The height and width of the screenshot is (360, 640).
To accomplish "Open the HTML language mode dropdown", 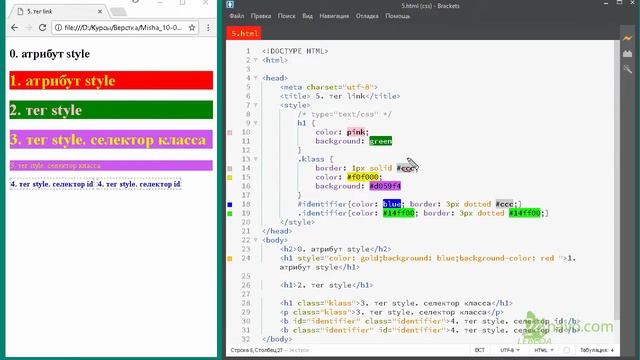I will coord(544,350).
